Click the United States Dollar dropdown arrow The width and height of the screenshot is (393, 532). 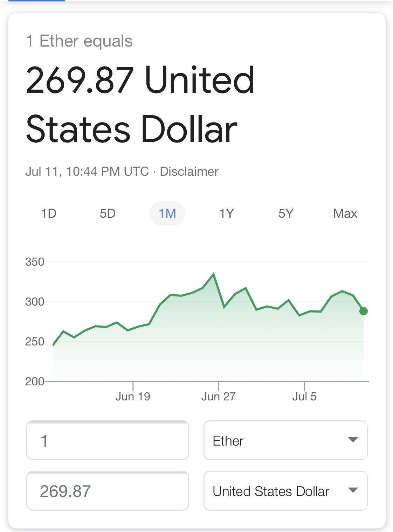(353, 490)
